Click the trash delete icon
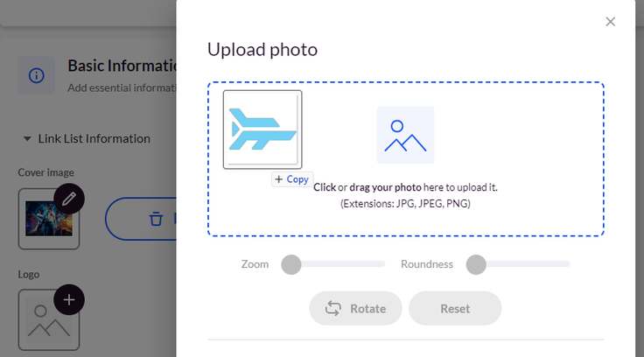Image resolution: width=644 pixels, height=357 pixels. pyautogui.click(x=156, y=219)
